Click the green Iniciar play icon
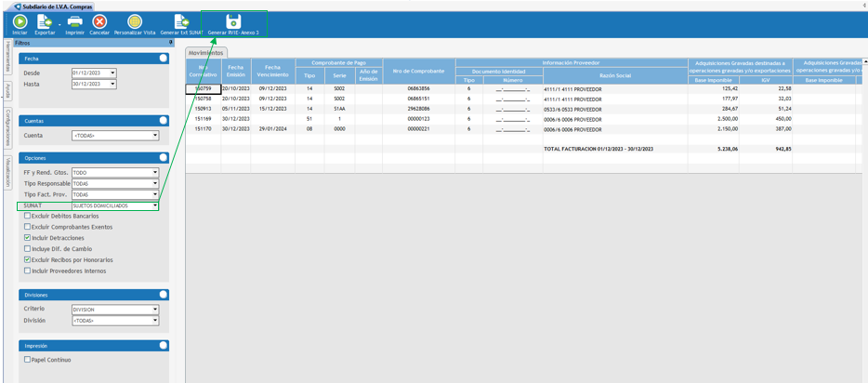The height and width of the screenshot is (383, 868). 20,21
